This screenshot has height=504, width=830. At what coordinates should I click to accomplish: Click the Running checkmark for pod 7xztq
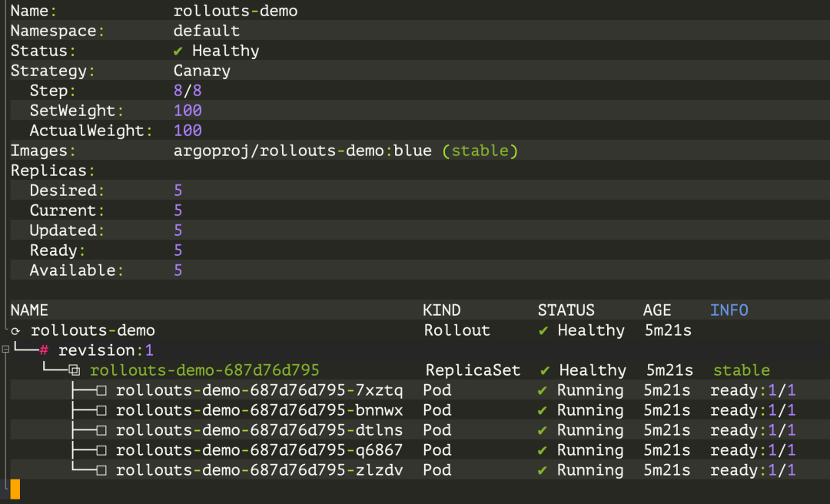542,391
